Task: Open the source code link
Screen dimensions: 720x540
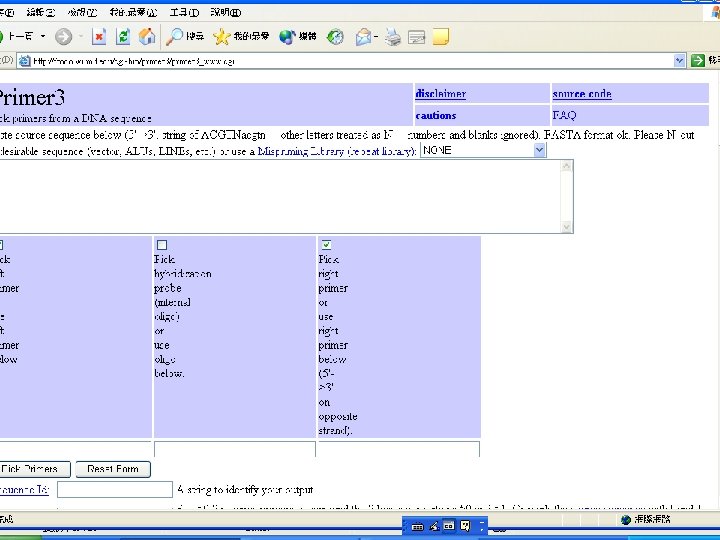Action: [x=582, y=94]
